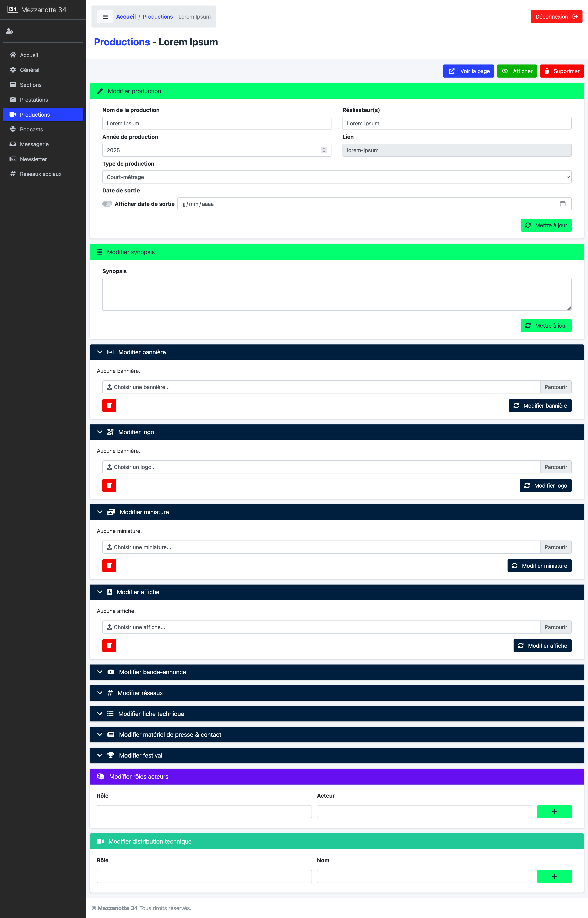Image resolution: width=588 pixels, height=918 pixels.
Task: Click into the Synopsis textarea
Action: (x=336, y=294)
